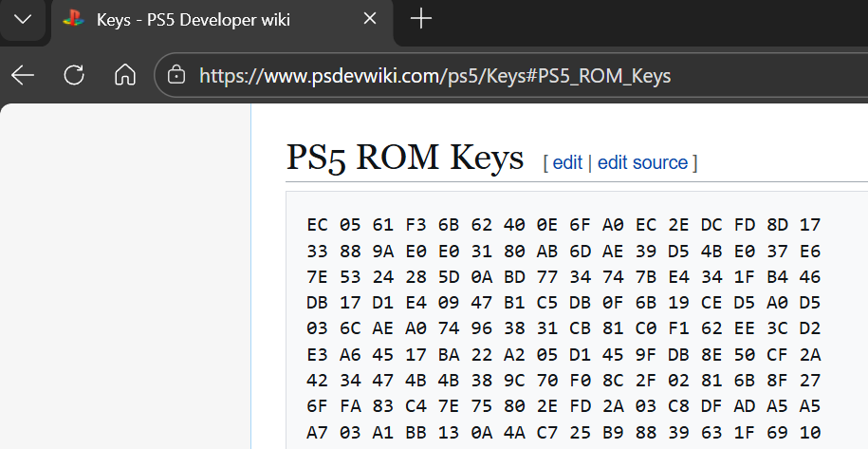Screen dimensions: 868x449
Task: Go back to the previous page
Action: click(23, 75)
